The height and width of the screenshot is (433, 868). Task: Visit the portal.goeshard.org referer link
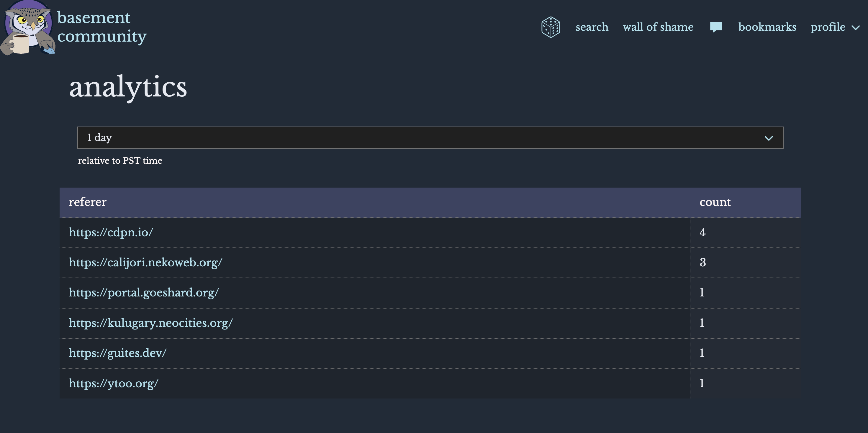(x=144, y=293)
